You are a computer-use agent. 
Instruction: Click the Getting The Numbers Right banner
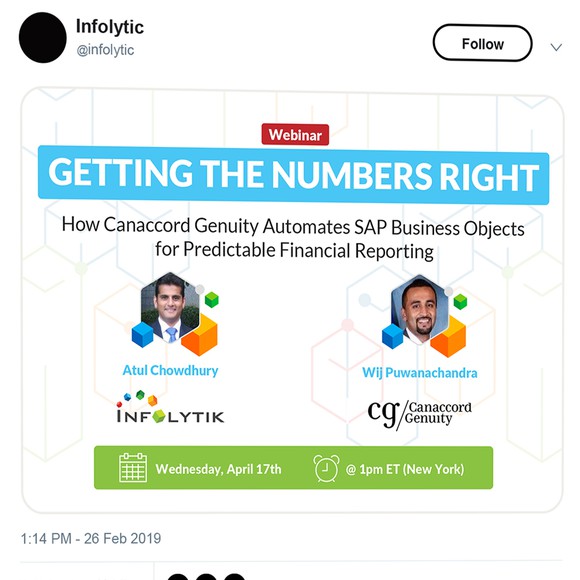point(293,175)
